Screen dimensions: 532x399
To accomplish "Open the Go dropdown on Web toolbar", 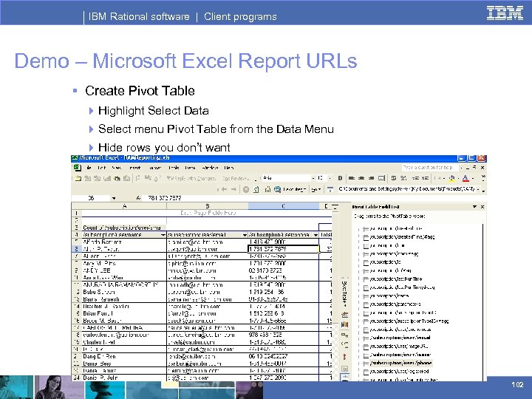I will click(x=316, y=189).
